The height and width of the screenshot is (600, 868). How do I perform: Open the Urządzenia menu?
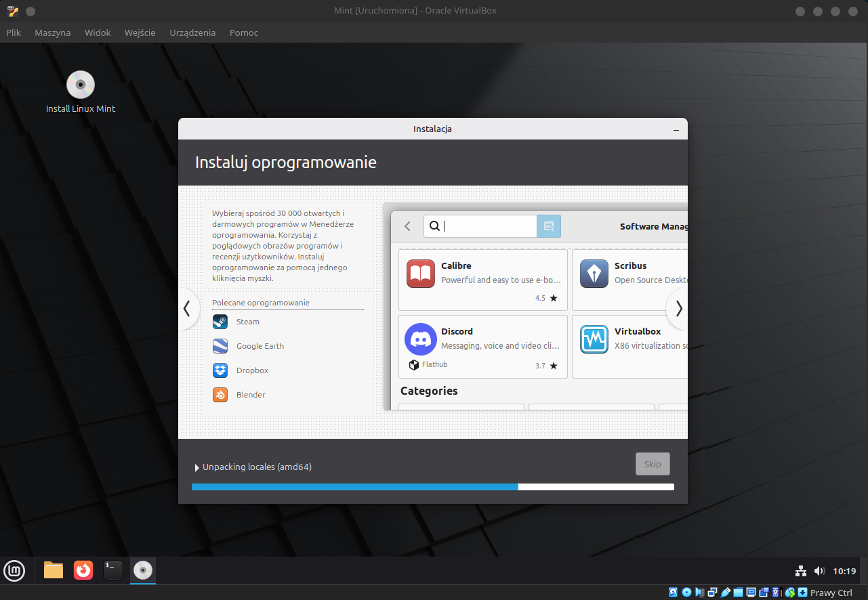click(192, 33)
